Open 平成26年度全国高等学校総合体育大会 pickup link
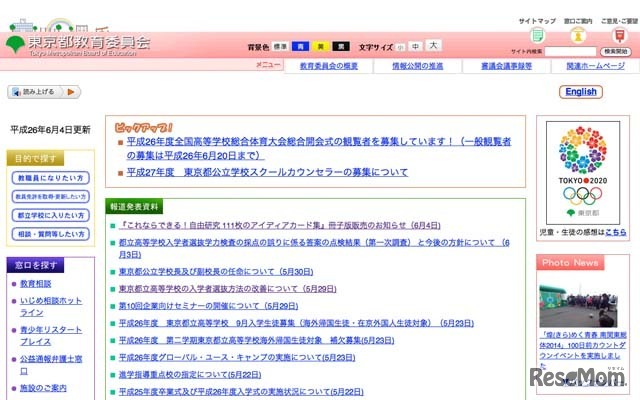 318,149
